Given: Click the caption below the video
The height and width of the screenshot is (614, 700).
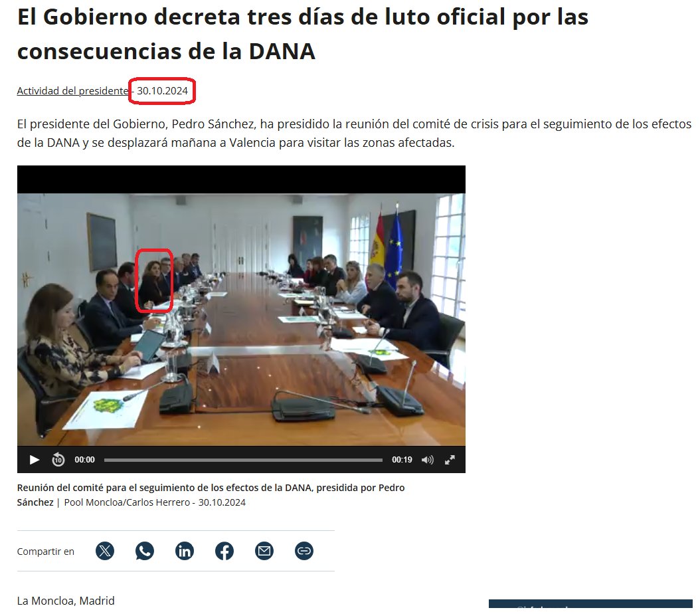Looking at the screenshot, I should tap(211, 494).
